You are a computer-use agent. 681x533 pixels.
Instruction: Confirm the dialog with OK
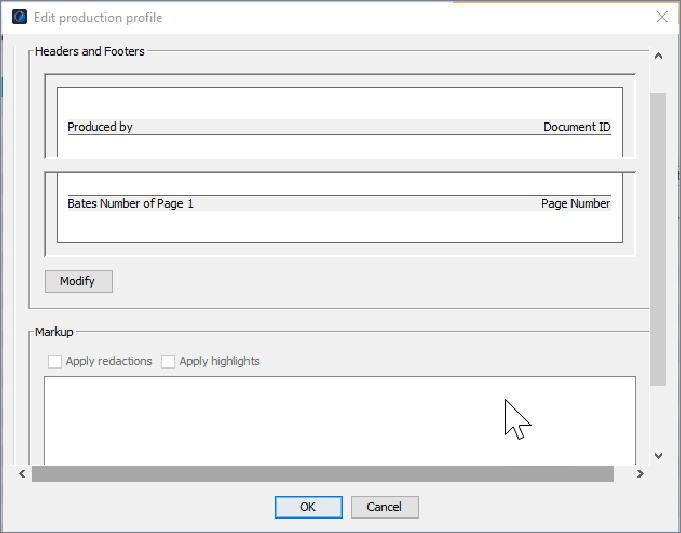pyautogui.click(x=308, y=507)
